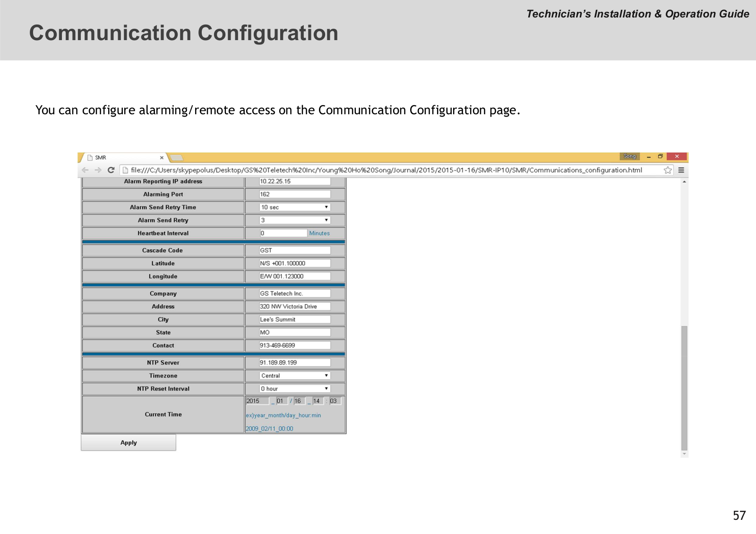This screenshot has width=756, height=534.
Task: Edit Current Time minute field
Action: point(335,401)
